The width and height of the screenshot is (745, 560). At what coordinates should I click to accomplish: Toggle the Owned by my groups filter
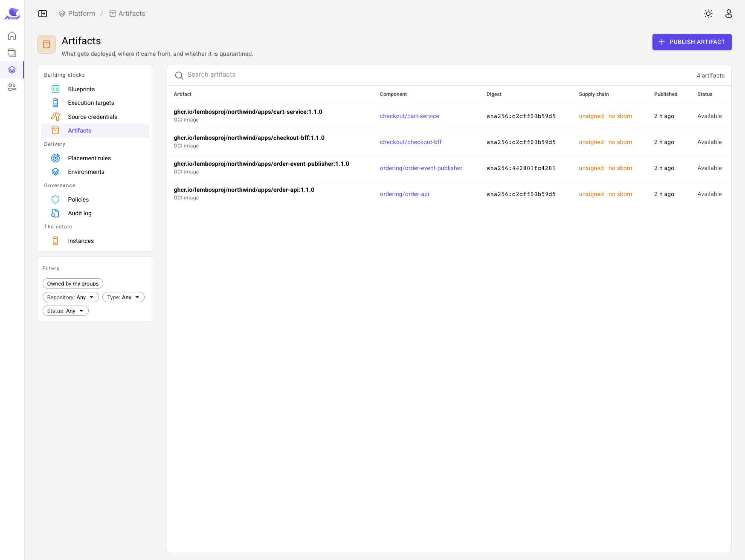tap(73, 283)
